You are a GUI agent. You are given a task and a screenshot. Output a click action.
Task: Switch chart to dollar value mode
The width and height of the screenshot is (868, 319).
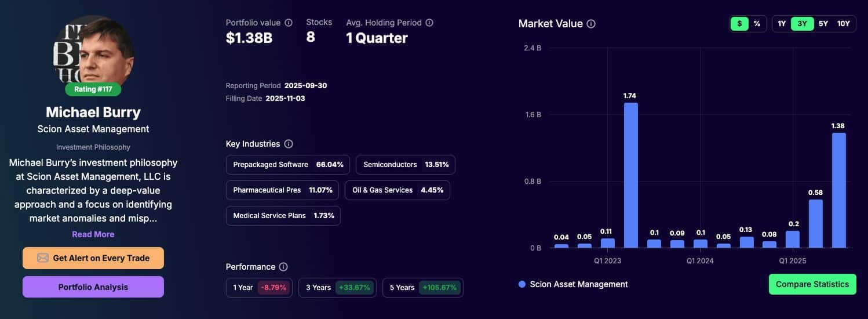tap(739, 24)
